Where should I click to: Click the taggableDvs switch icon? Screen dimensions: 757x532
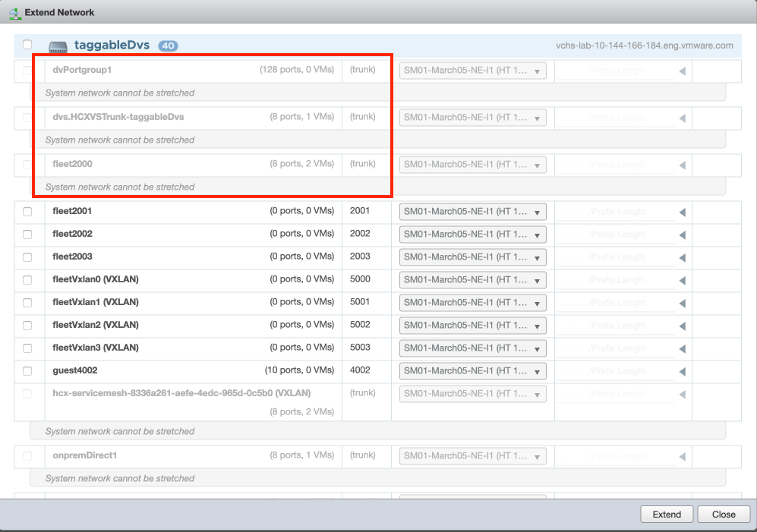pyautogui.click(x=58, y=46)
